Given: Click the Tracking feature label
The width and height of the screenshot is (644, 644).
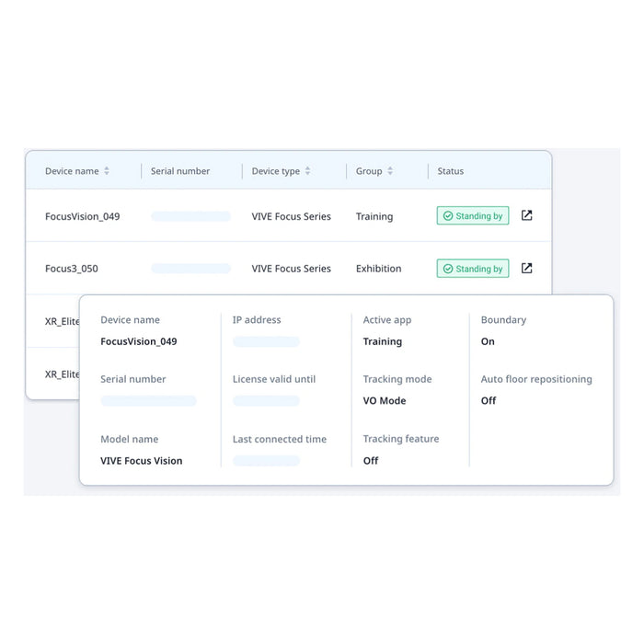Looking at the screenshot, I should tap(401, 439).
